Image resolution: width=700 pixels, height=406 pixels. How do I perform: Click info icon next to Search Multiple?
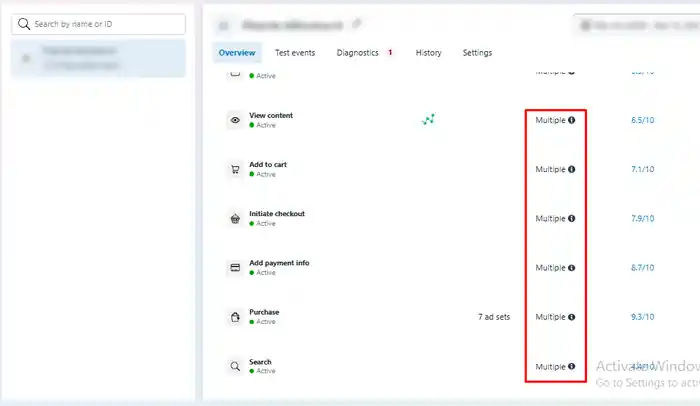point(571,366)
